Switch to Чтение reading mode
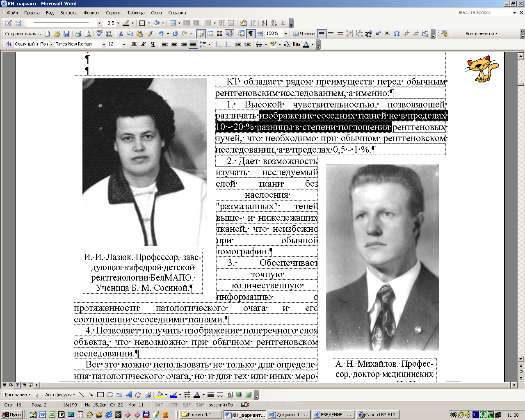 point(304,34)
